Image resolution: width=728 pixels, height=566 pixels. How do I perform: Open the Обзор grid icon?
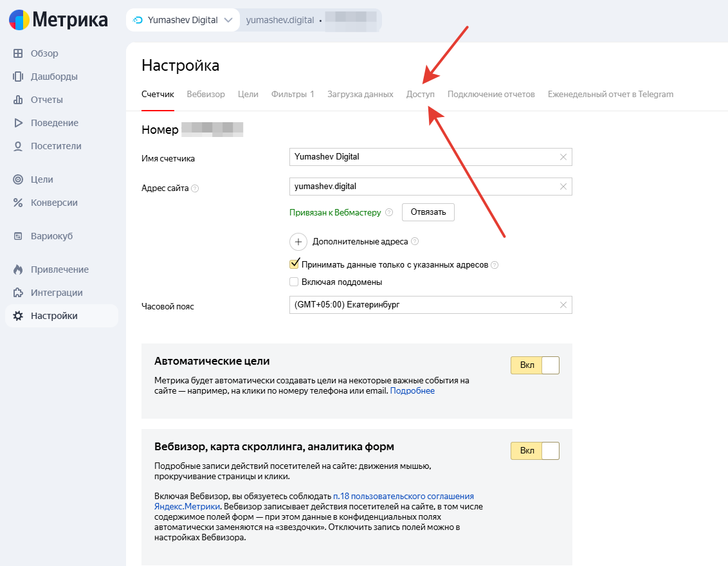point(18,53)
